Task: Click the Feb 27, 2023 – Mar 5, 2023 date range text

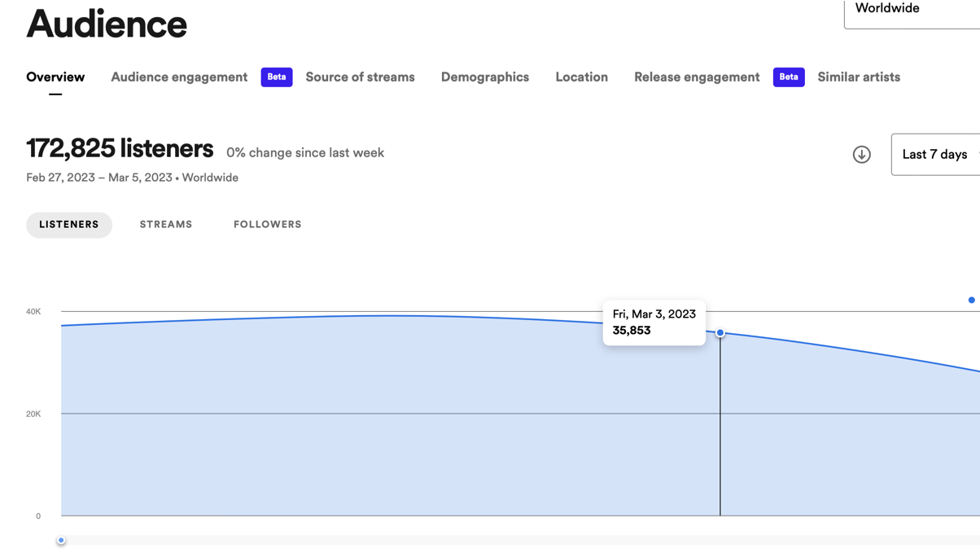Action: pos(99,178)
